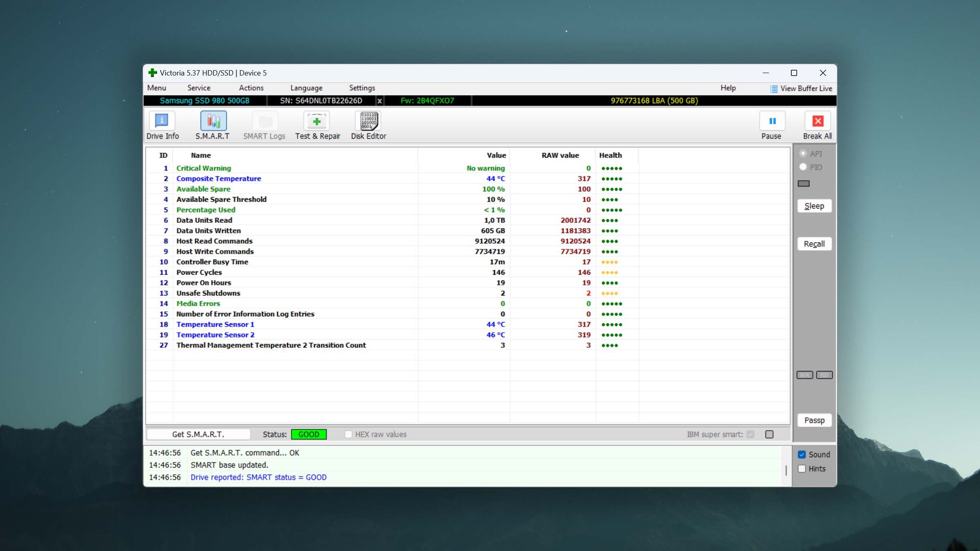Click the red Break All icon
The height and width of the screenshot is (551, 980).
817,121
